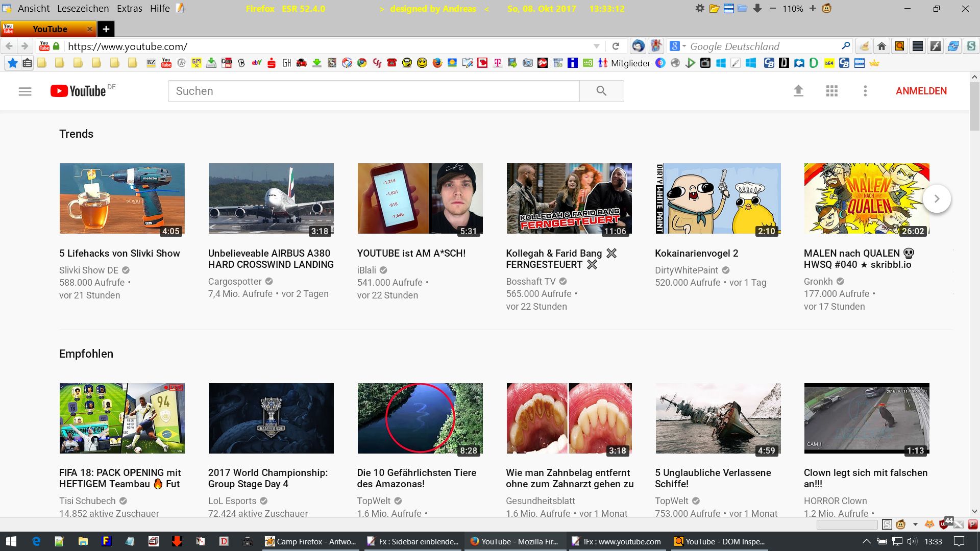Open a new tab with plus button
The height and width of the screenshot is (551, 980).
pos(106,29)
